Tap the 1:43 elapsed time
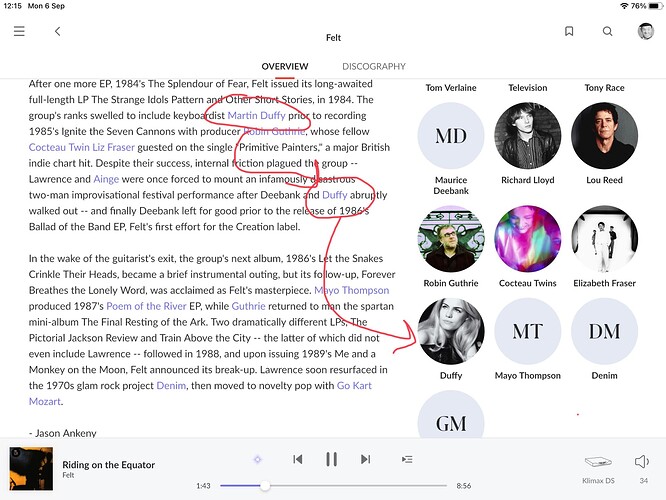Screen dimensions: 666x500 203,486
